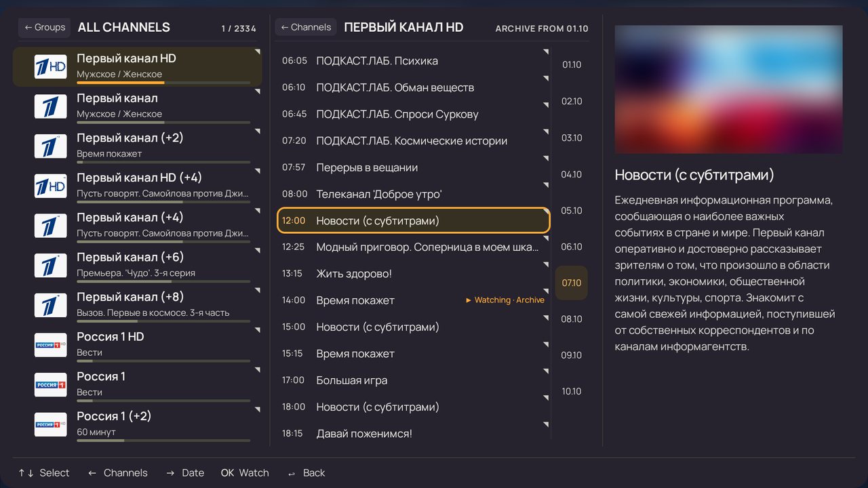The width and height of the screenshot is (868, 488).
Task: Choose the highlighted date 07.10
Action: (572, 283)
